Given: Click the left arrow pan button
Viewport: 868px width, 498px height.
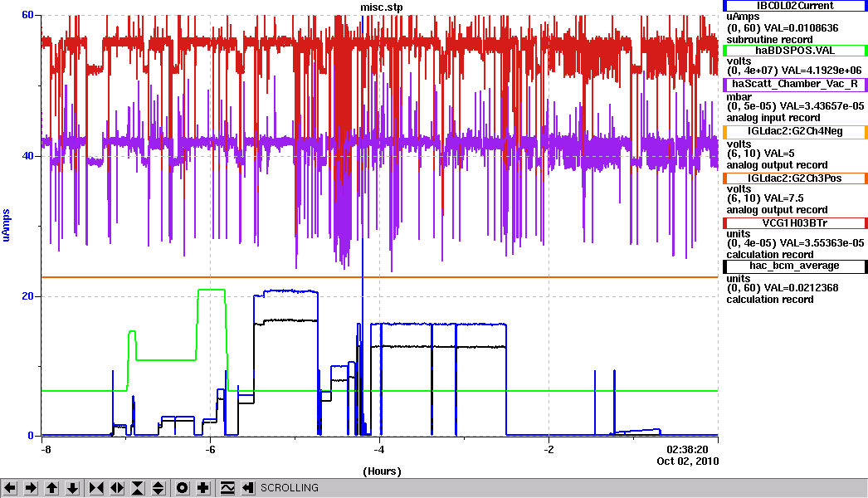Looking at the screenshot, I should 10,488.
